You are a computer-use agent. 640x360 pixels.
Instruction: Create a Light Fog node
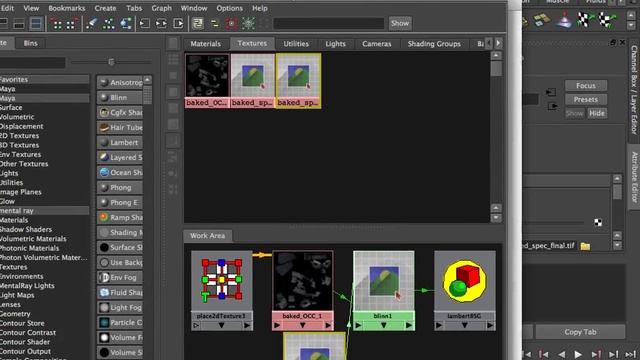[x=120, y=307]
